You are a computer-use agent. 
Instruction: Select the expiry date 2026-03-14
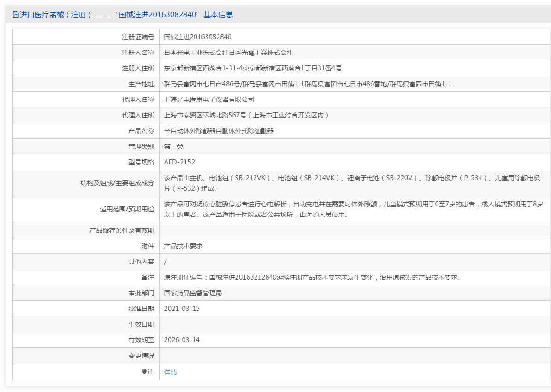[182, 340]
